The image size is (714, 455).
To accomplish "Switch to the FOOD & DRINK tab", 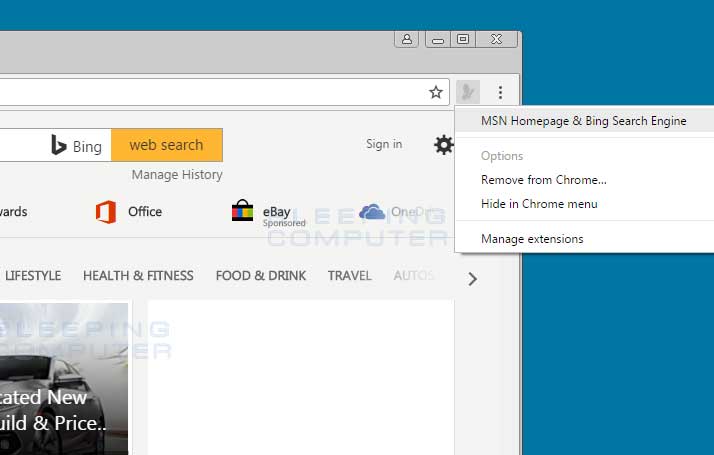I will (x=261, y=276).
